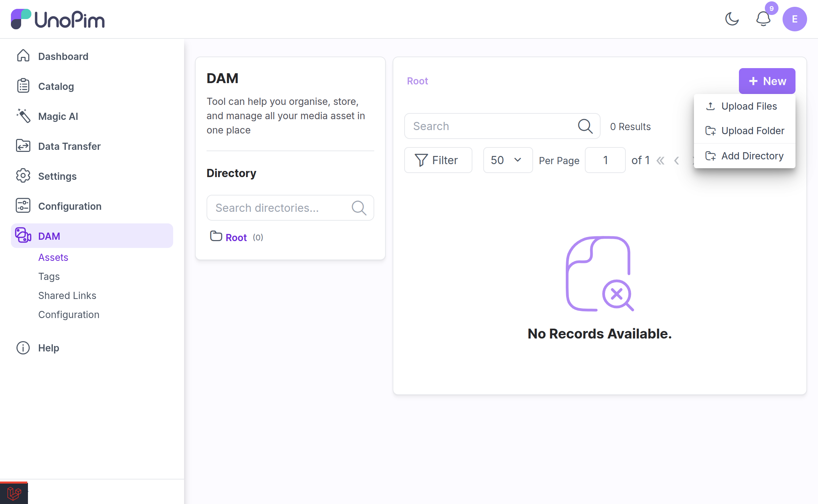Click the Search directories input field
818x504 pixels.
point(290,208)
